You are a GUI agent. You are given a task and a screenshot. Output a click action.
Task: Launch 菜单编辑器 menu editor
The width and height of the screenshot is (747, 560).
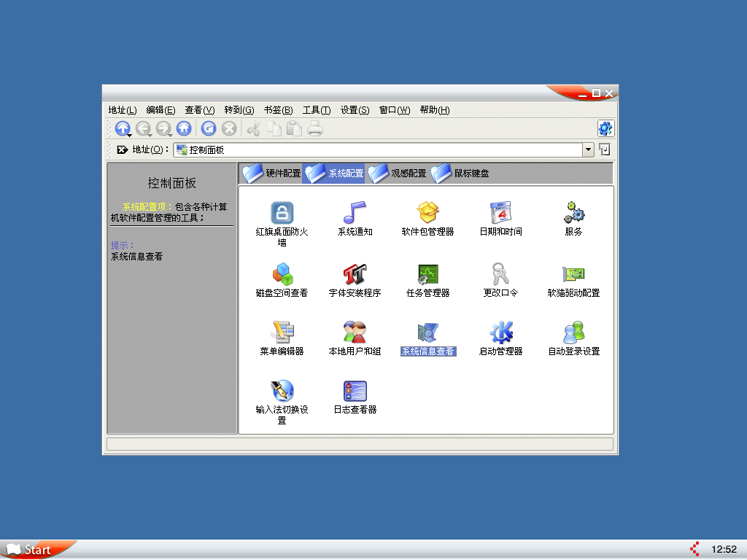coord(282,332)
